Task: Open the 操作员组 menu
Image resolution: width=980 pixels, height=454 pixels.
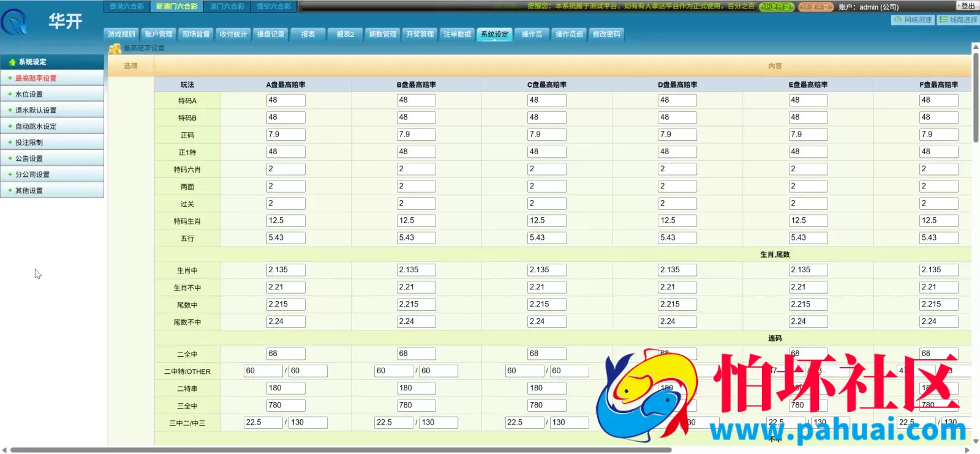Action: pyautogui.click(x=569, y=34)
